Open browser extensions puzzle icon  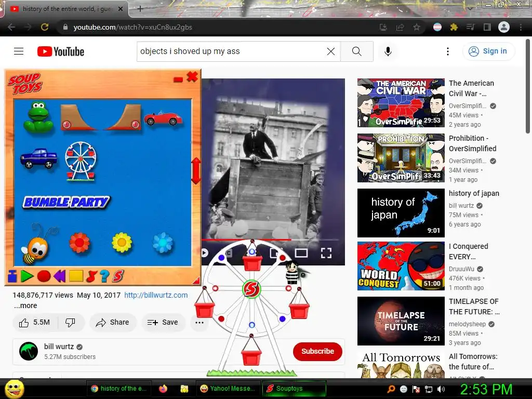click(454, 27)
